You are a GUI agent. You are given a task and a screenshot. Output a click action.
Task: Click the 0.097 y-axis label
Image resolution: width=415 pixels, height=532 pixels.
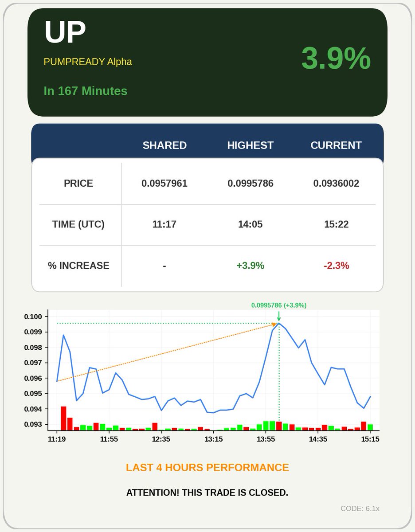33,363
